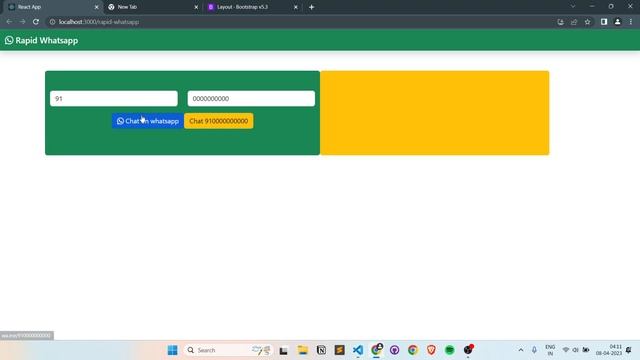Open the plain Google Chrome taskbar icon
640x360 pixels.
coord(413,350)
